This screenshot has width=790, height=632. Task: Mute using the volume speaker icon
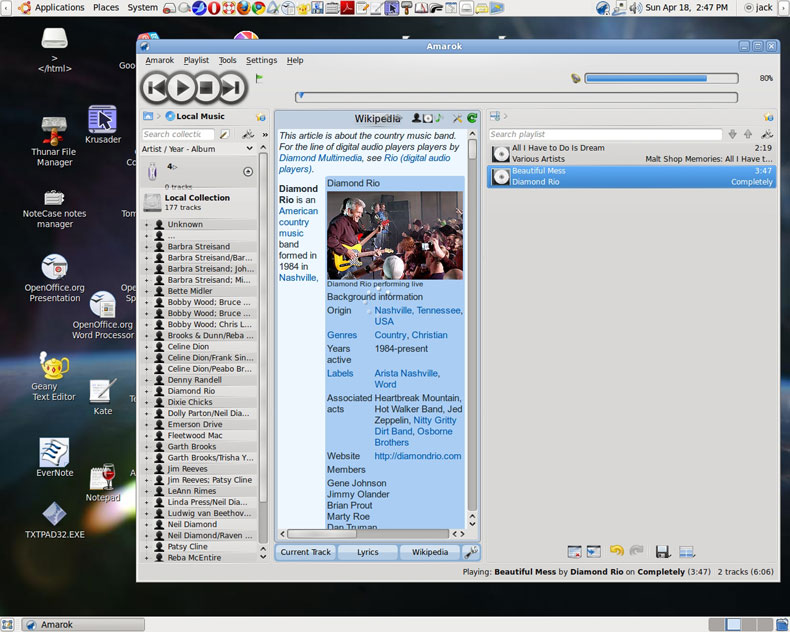(575, 78)
